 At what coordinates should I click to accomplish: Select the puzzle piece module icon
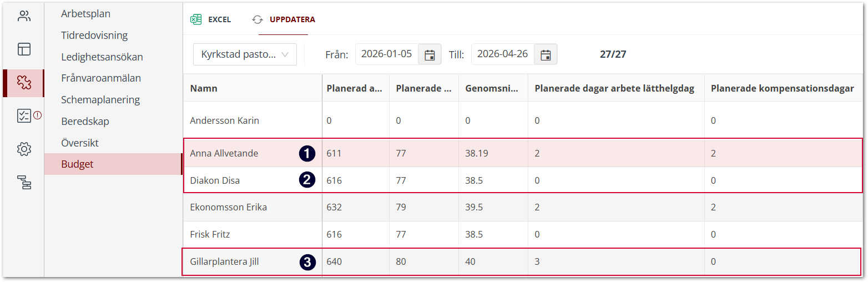24,83
